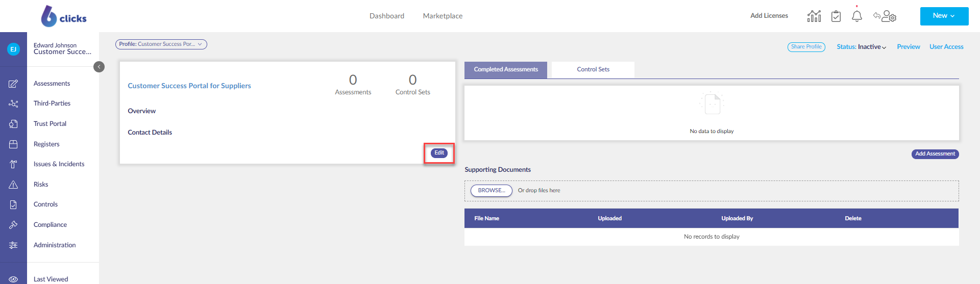Click the Last Viewed eye icon
This screenshot has height=284, width=980.
point(13,279)
